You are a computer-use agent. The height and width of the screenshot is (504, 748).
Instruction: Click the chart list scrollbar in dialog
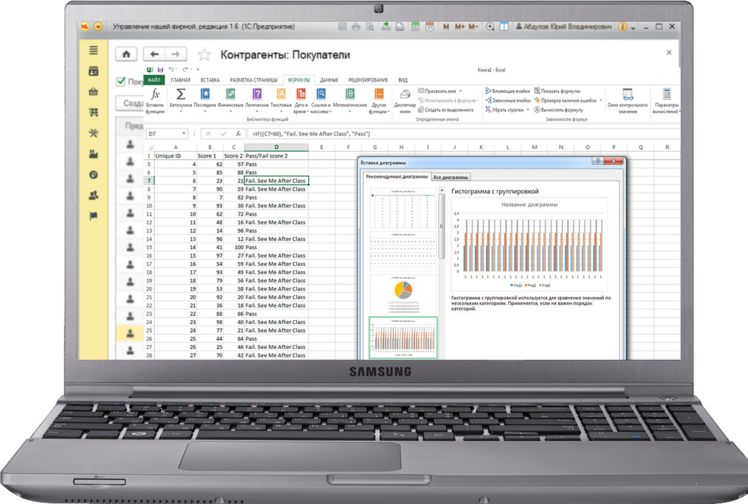click(x=442, y=224)
